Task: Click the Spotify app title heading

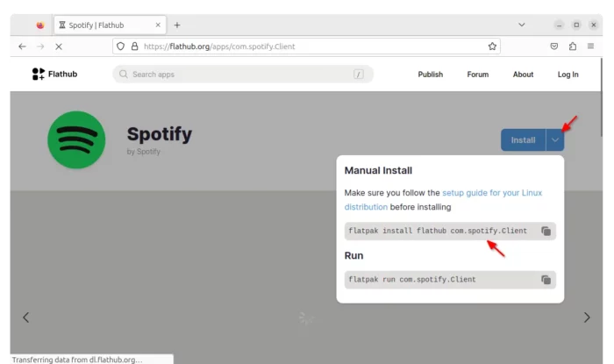Action: (160, 134)
